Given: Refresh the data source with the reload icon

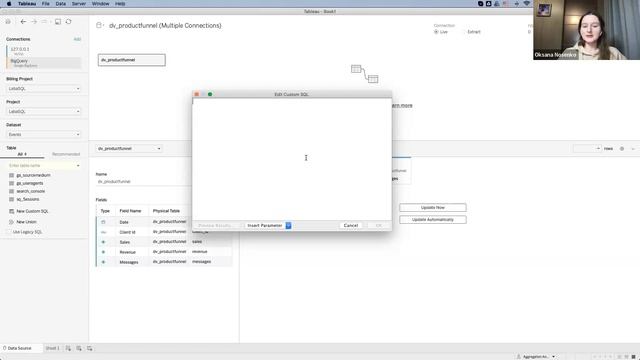Looking at the screenshot, I should [69, 22].
